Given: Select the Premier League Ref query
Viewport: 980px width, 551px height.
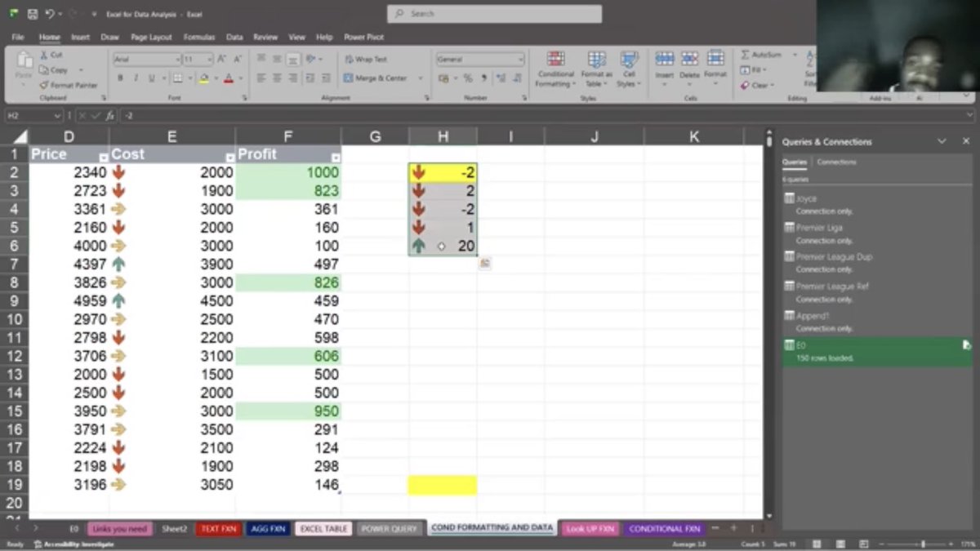Looking at the screenshot, I should pos(877,292).
